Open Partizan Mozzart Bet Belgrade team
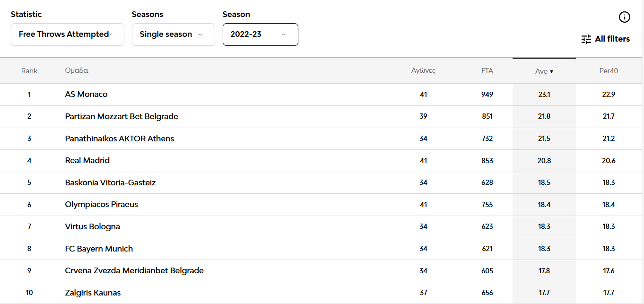The image size is (644, 304). 122,116
